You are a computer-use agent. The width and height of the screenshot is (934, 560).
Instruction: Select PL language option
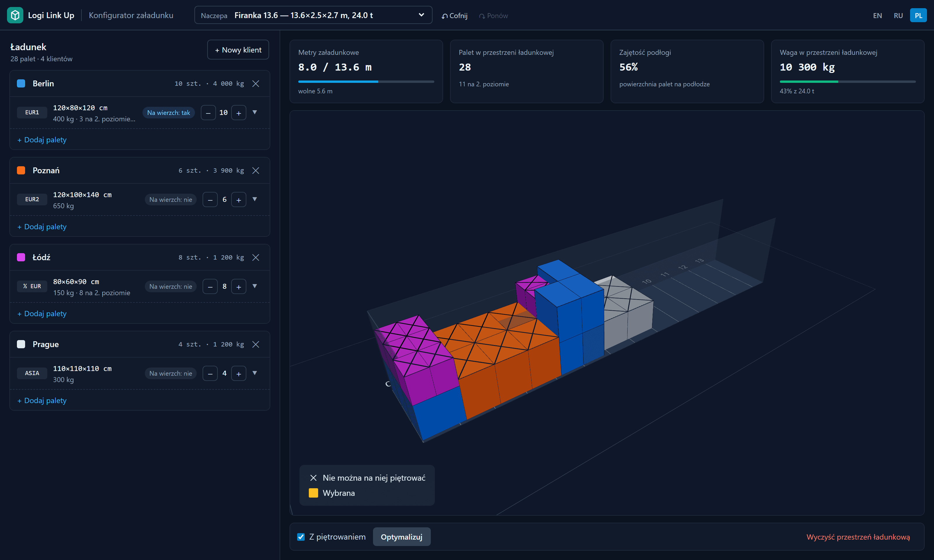(x=918, y=15)
